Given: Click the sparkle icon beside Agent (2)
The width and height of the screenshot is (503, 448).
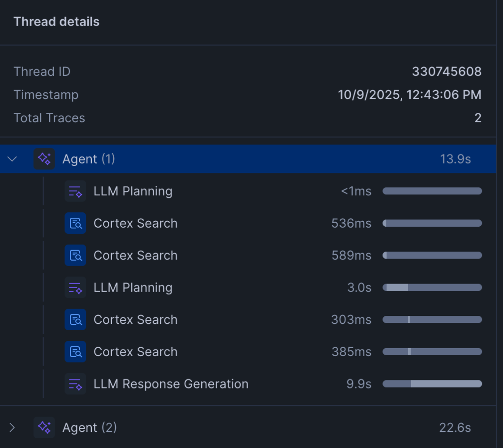Looking at the screenshot, I should tap(44, 427).
